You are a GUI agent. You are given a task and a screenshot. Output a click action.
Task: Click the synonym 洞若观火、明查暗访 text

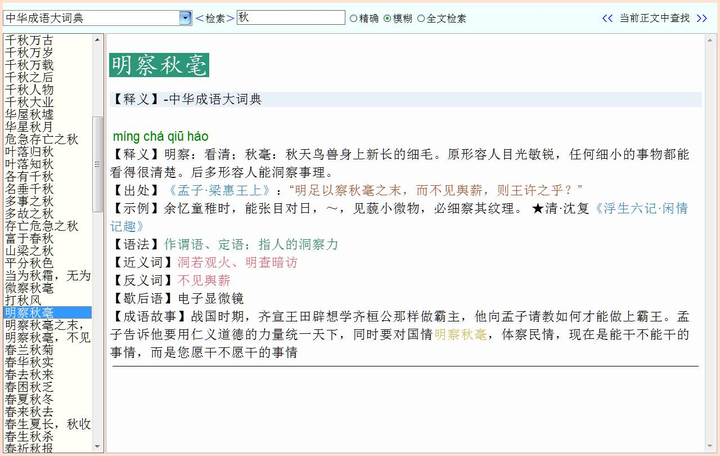point(237,262)
